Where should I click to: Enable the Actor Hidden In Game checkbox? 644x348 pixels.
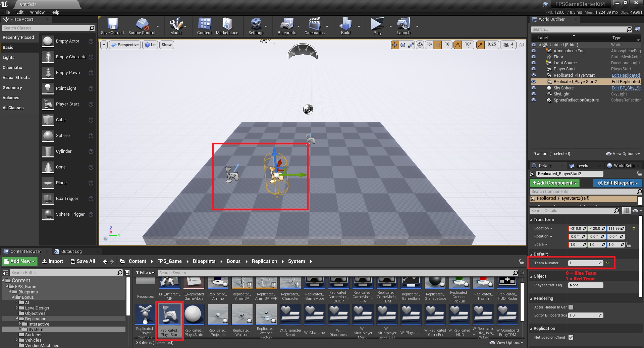point(571,307)
